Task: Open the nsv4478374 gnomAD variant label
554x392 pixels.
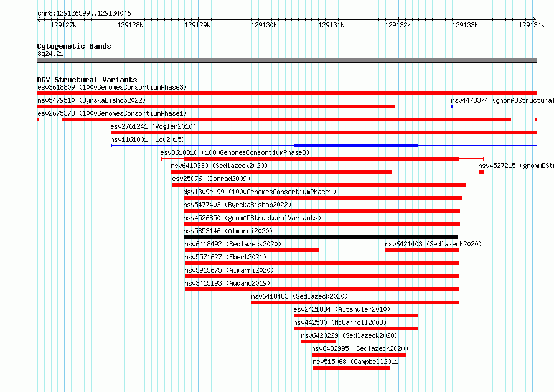Action: pyautogui.click(x=502, y=100)
